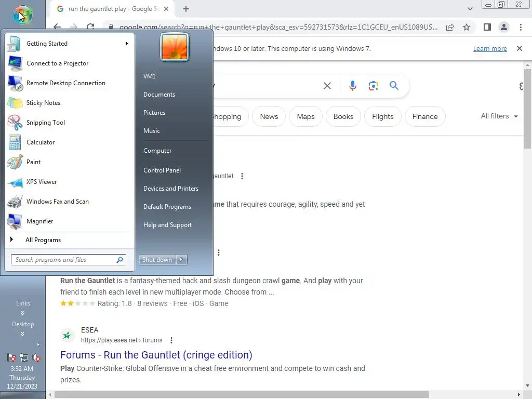The image size is (532, 399).
Task: Open Chrome three-dot menu
Action: pos(521,27)
